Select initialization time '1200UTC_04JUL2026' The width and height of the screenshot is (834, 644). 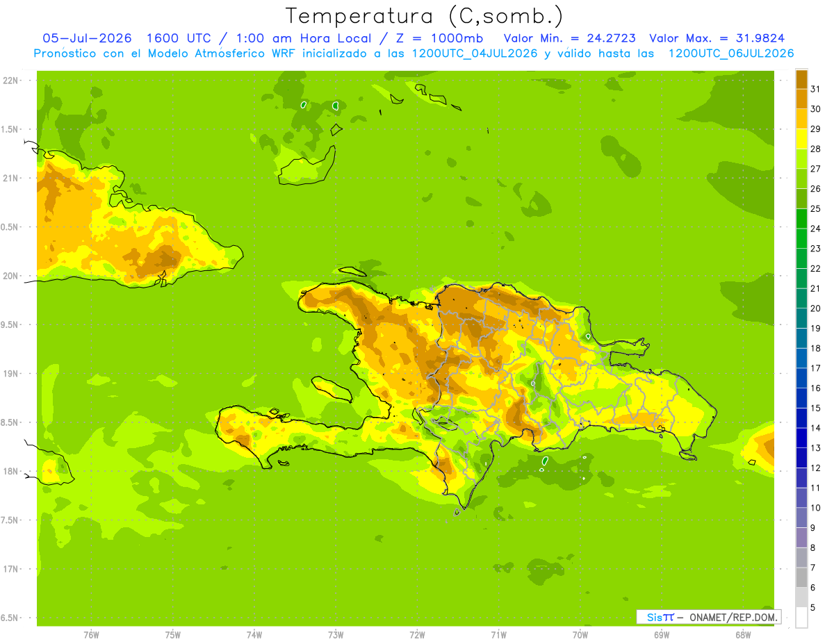475,53
